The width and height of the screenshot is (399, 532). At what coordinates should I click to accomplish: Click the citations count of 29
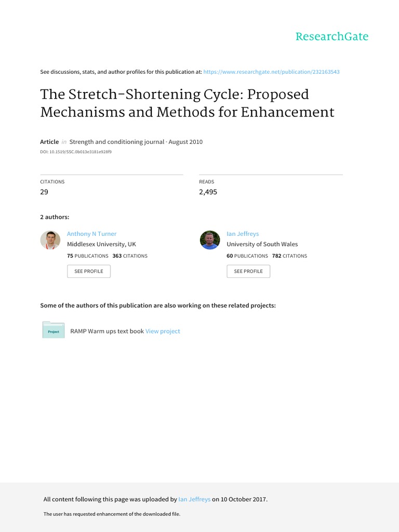(44, 192)
